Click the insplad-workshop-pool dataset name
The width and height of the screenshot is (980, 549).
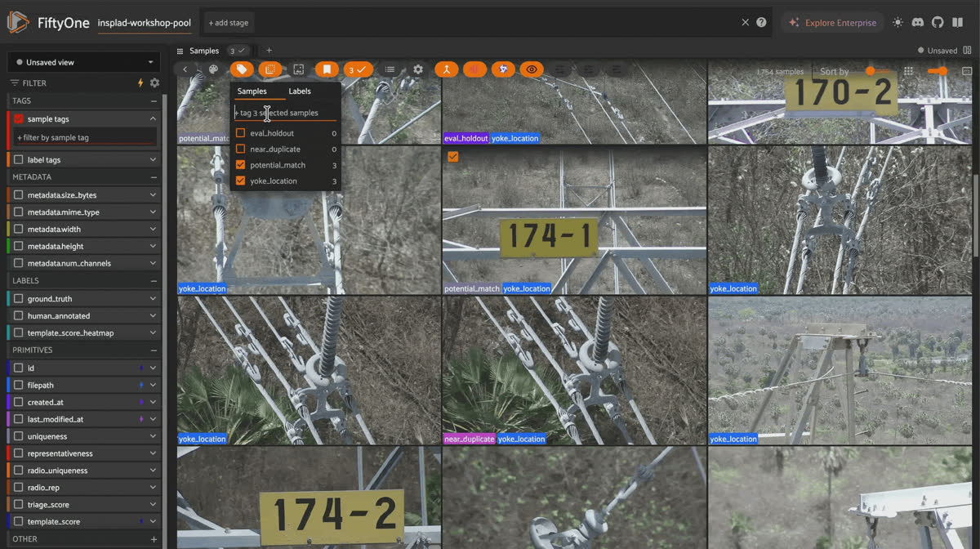145,23
